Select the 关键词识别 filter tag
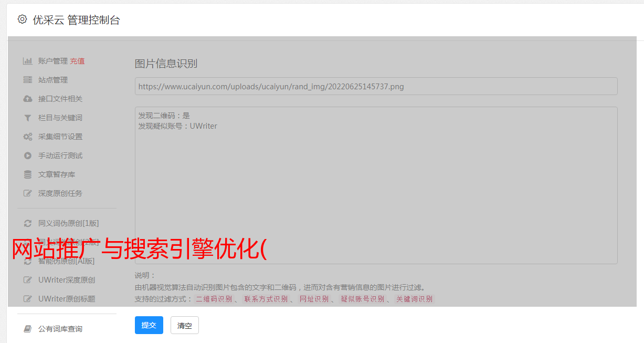This screenshot has width=644, height=343. [x=414, y=299]
